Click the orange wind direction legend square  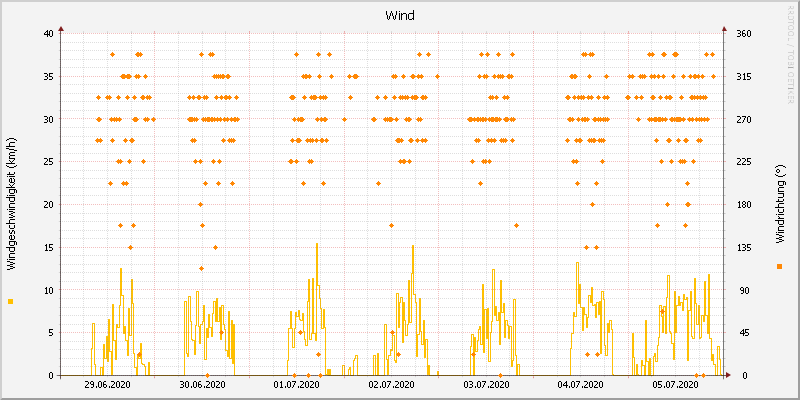[x=779, y=266]
